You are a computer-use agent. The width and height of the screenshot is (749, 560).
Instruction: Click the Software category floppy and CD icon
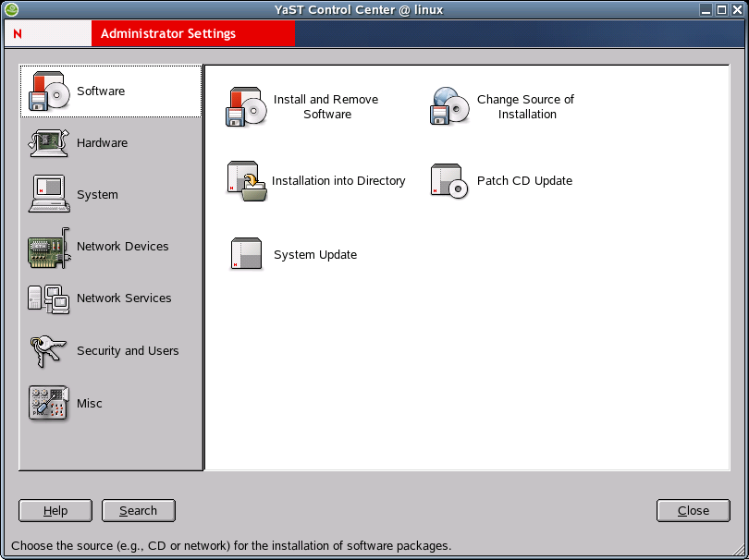[49, 91]
